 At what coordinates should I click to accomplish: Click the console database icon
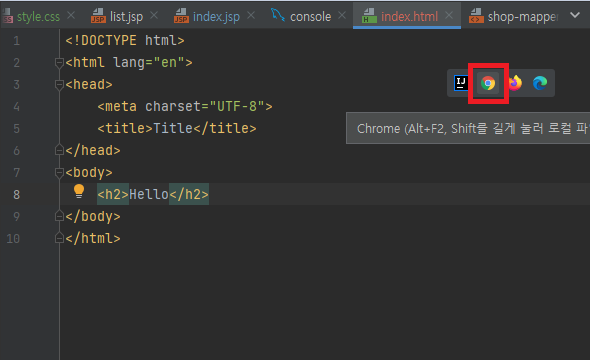278,15
